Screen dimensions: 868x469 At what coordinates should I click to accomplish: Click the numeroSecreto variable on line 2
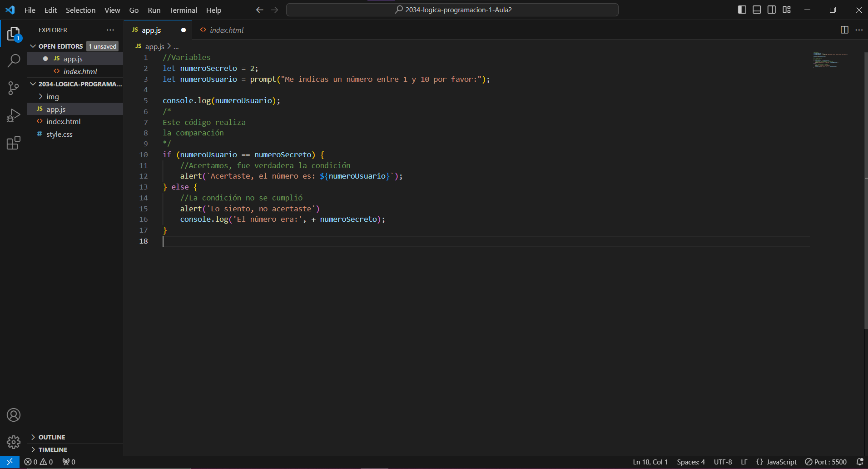[x=208, y=68]
